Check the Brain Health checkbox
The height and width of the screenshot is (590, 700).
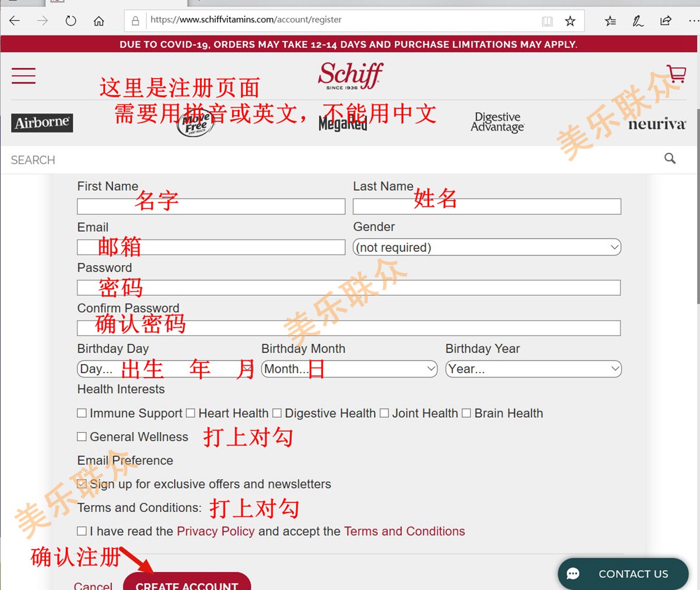(x=467, y=413)
